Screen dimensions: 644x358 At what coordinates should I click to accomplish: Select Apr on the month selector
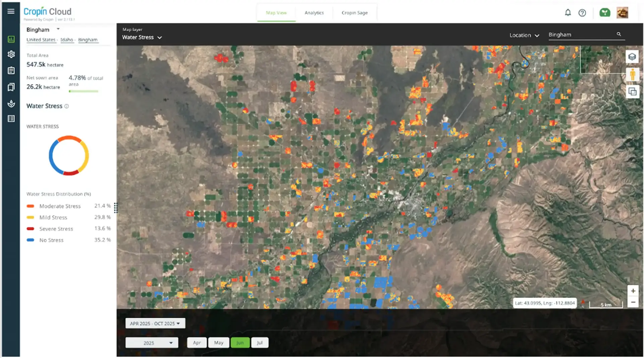[x=197, y=343]
